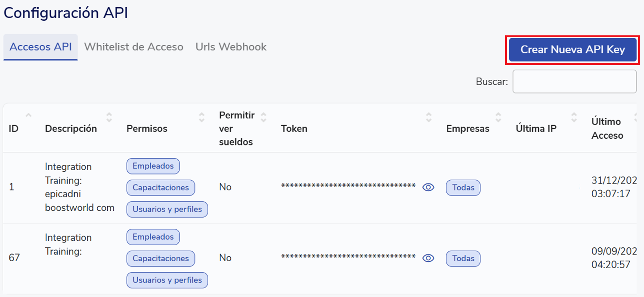Show the hidden token for ID 67
The width and height of the screenshot is (644, 297).
(x=428, y=258)
